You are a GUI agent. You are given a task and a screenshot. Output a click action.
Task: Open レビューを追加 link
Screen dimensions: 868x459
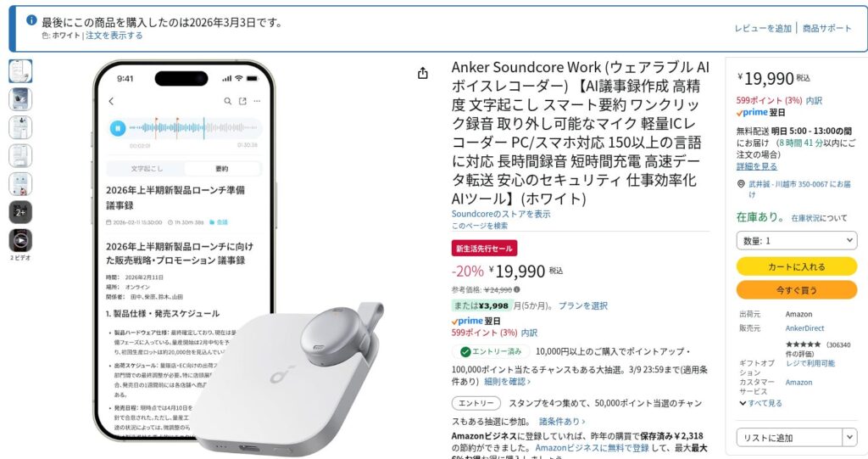tap(763, 28)
